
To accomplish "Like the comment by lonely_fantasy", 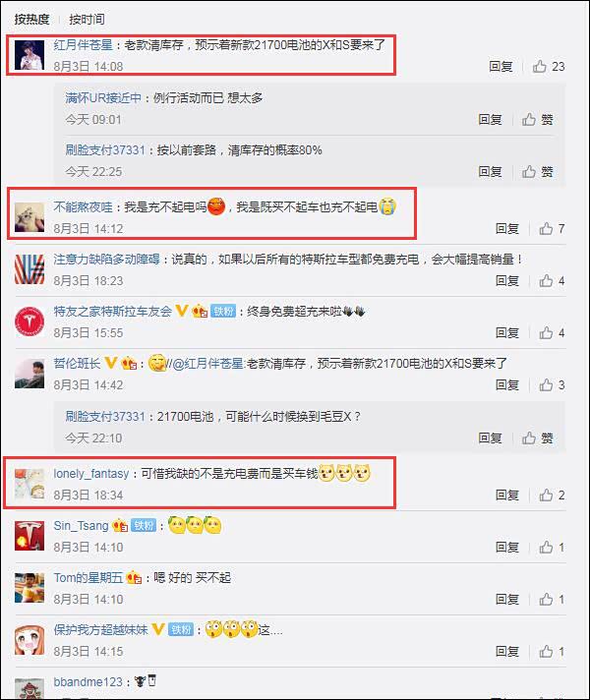I will coord(552,495).
